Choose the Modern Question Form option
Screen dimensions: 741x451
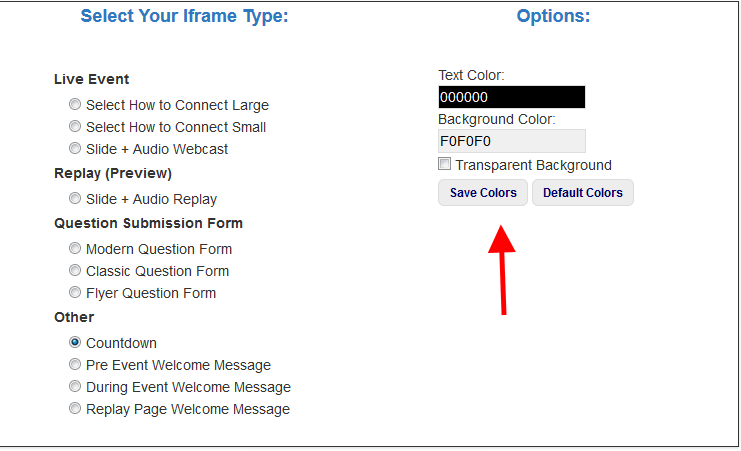pos(75,248)
